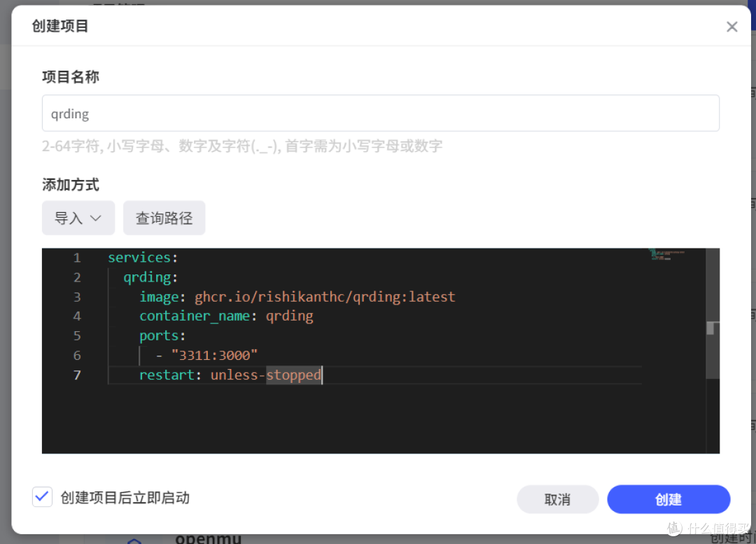Click the image value ghcr.io/rishikanthc/qrding:latest
The image size is (756, 544).
(325, 297)
